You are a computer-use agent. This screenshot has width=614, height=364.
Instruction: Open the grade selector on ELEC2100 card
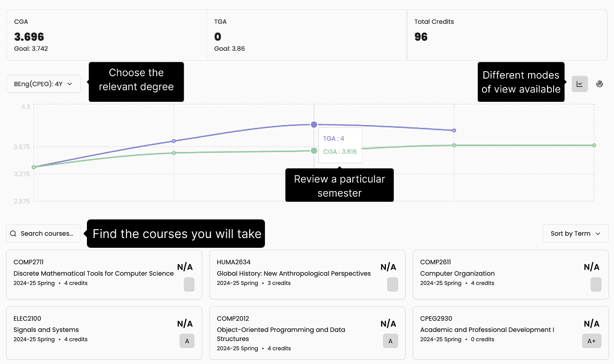tap(187, 341)
